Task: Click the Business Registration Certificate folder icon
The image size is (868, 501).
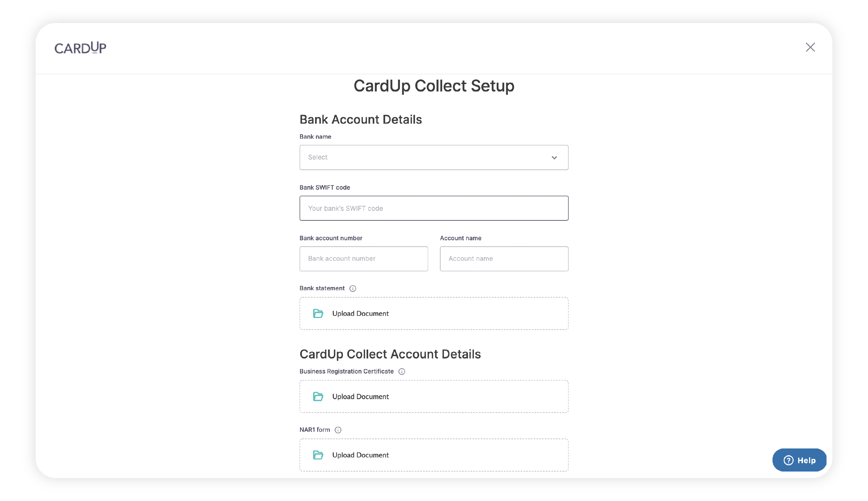Action: (318, 396)
